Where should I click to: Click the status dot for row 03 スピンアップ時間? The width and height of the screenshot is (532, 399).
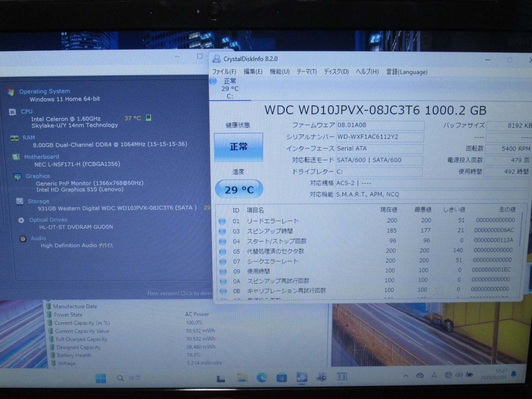(x=222, y=231)
